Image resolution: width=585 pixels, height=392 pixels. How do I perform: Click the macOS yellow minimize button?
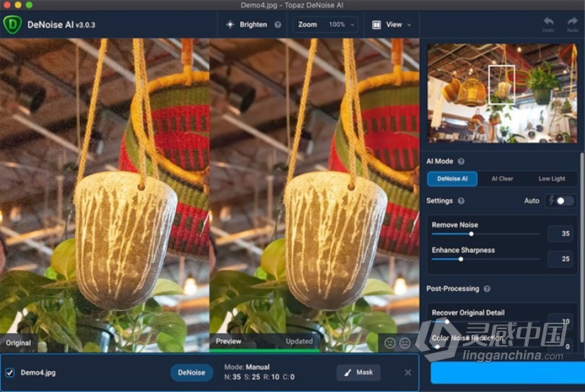18,5
